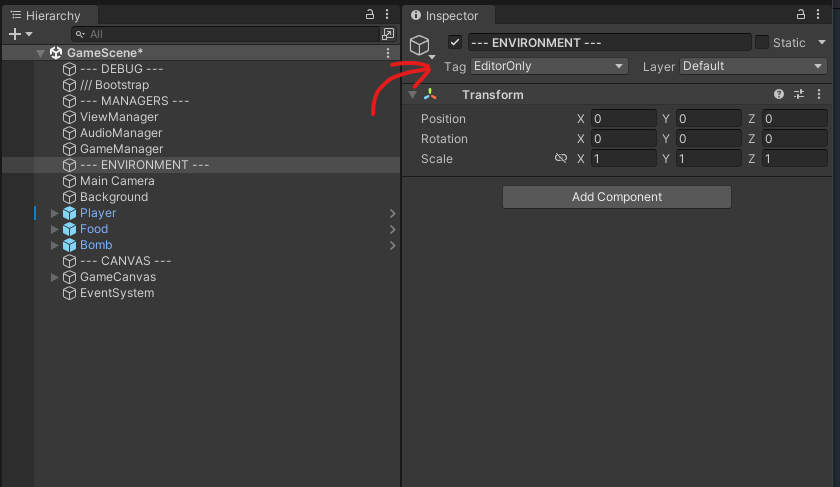Click the Rotation Z value field
The height and width of the screenshot is (487, 840).
click(x=794, y=139)
